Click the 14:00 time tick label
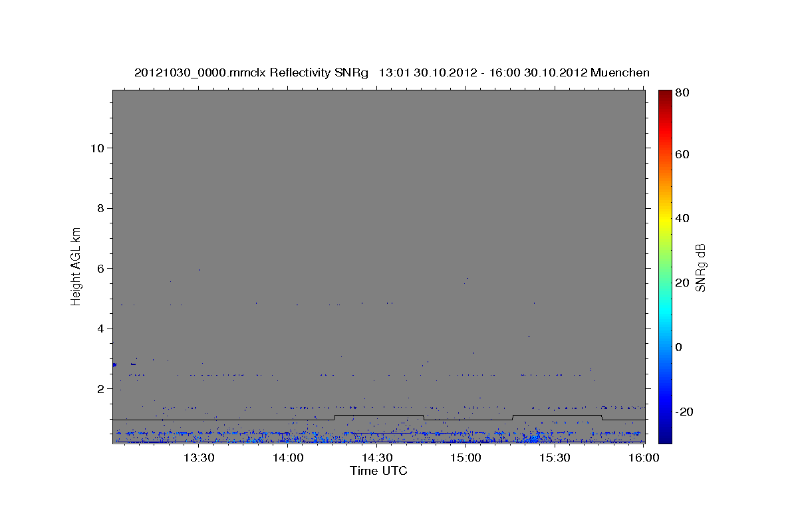This screenshot has width=798, height=532. (288, 458)
